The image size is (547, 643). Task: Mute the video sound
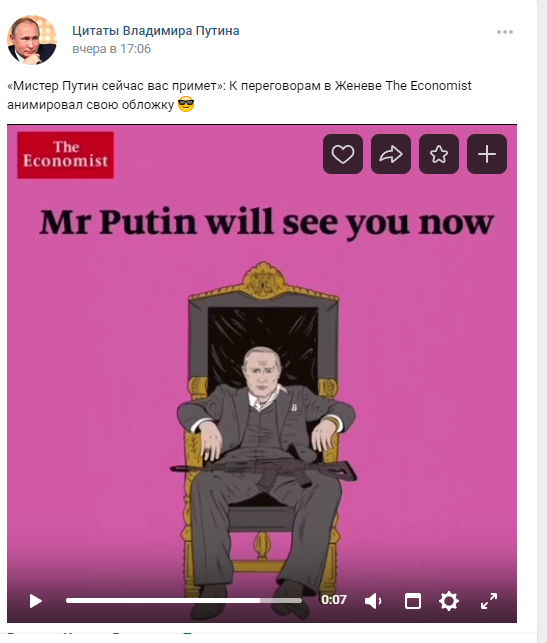click(x=373, y=601)
